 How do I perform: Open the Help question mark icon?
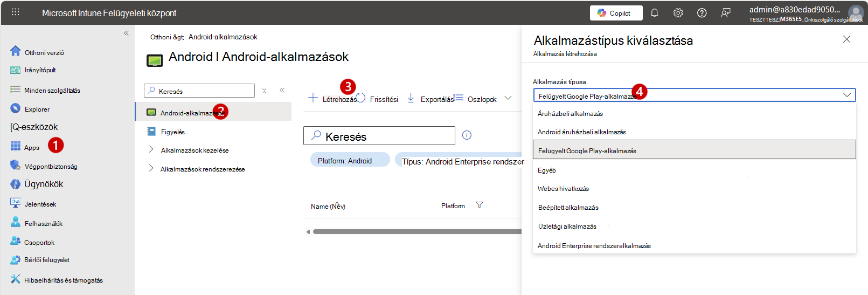(x=702, y=13)
